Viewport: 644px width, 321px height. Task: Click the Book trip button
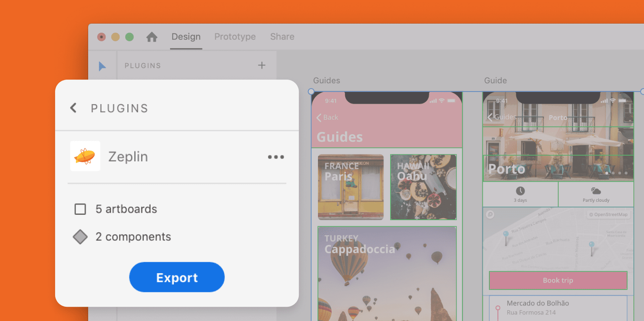(558, 280)
